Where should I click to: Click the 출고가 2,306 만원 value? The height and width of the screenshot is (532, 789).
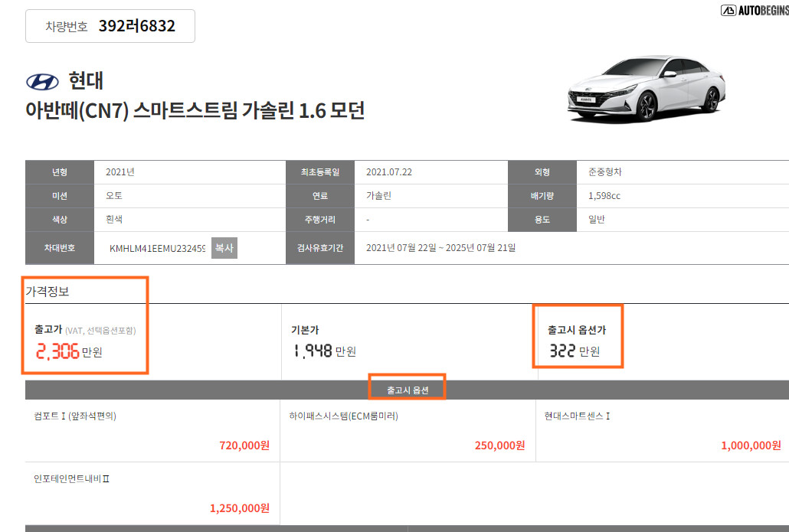(69, 351)
